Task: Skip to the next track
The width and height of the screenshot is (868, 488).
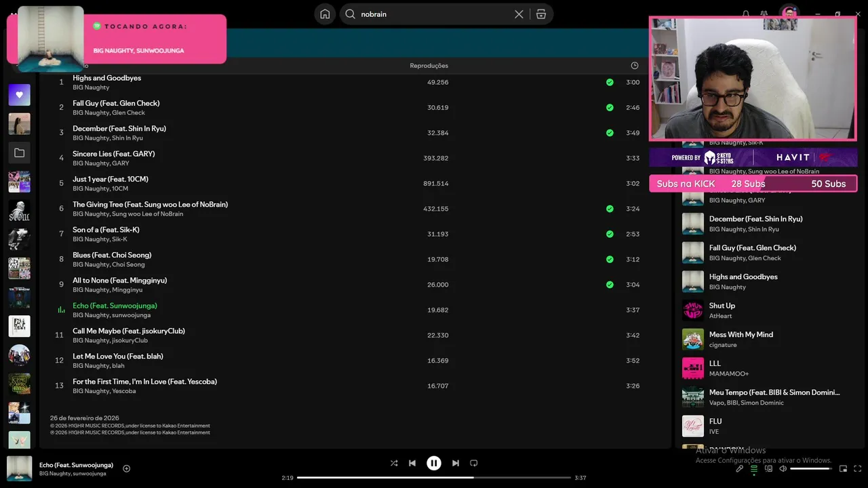Action: [456, 463]
